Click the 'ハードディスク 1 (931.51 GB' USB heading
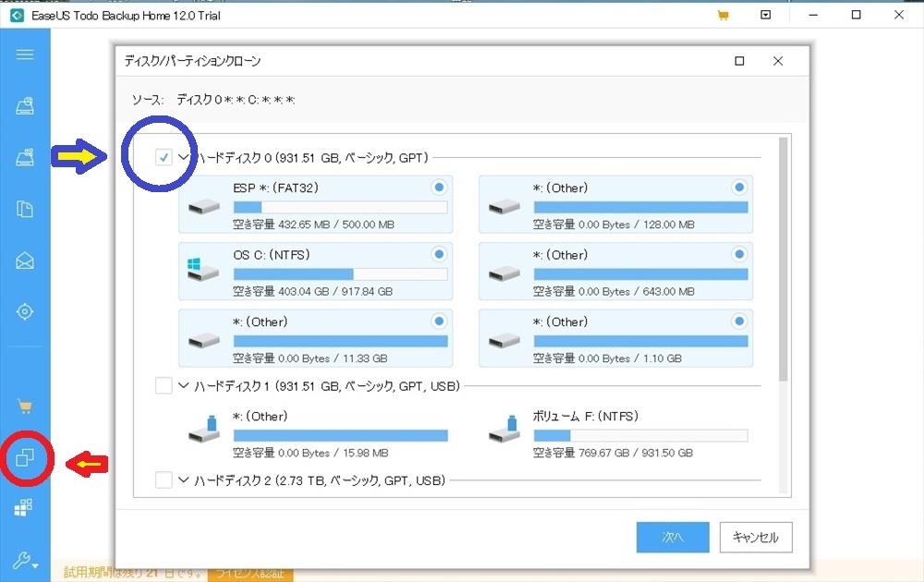Viewport: 924px width, 582px height. (327, 386)
